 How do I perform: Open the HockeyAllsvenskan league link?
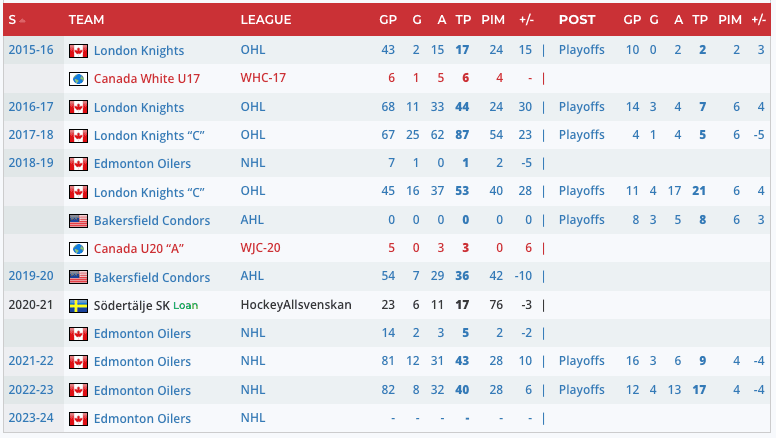click(x=296, y=305)
